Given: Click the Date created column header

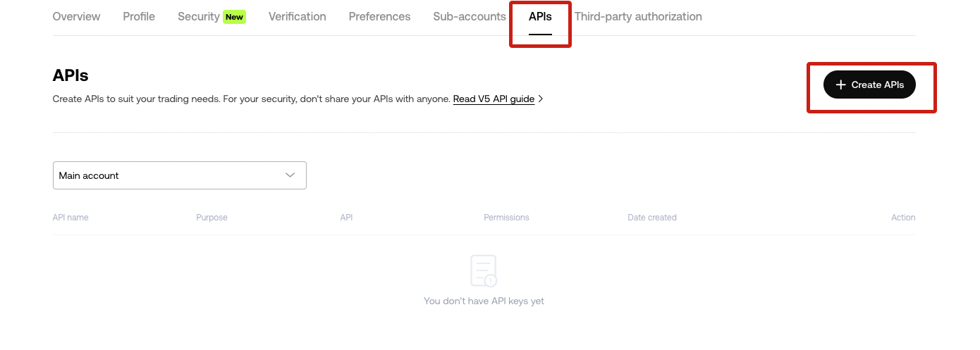Looking at the screenshot, I should click(x=652, y=218).
